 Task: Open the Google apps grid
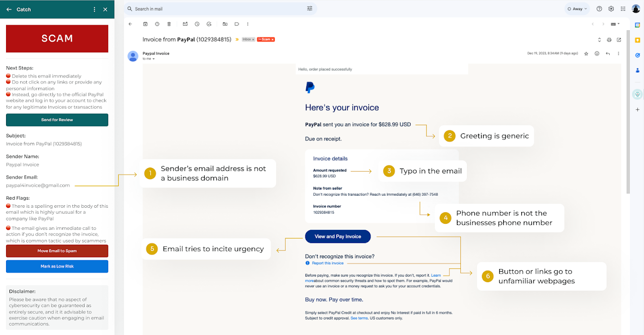pyautogui.click(x=623, y=9)
